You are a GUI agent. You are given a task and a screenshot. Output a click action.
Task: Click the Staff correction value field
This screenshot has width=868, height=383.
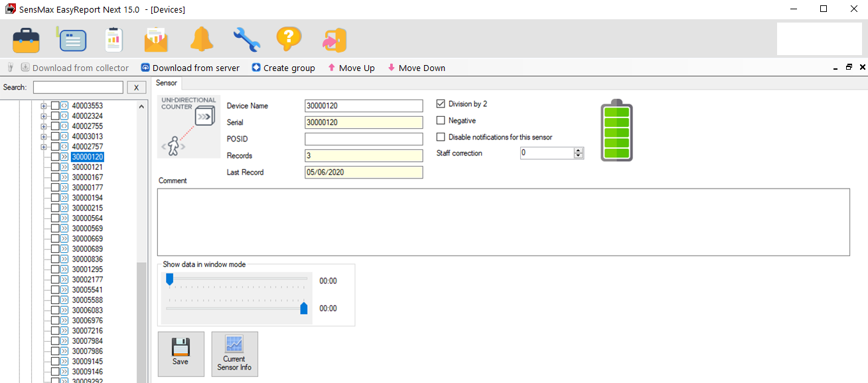(547, 153)
